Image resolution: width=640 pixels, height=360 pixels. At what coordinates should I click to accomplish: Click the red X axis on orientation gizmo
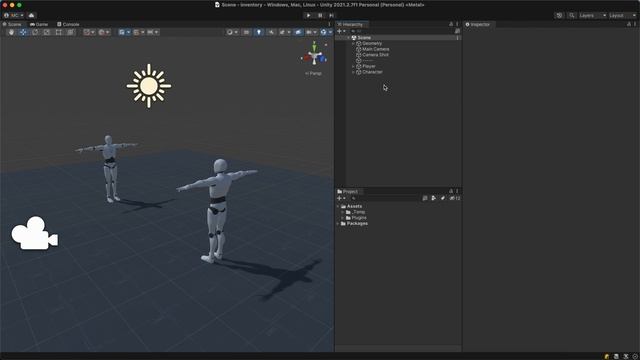point(307,58)
